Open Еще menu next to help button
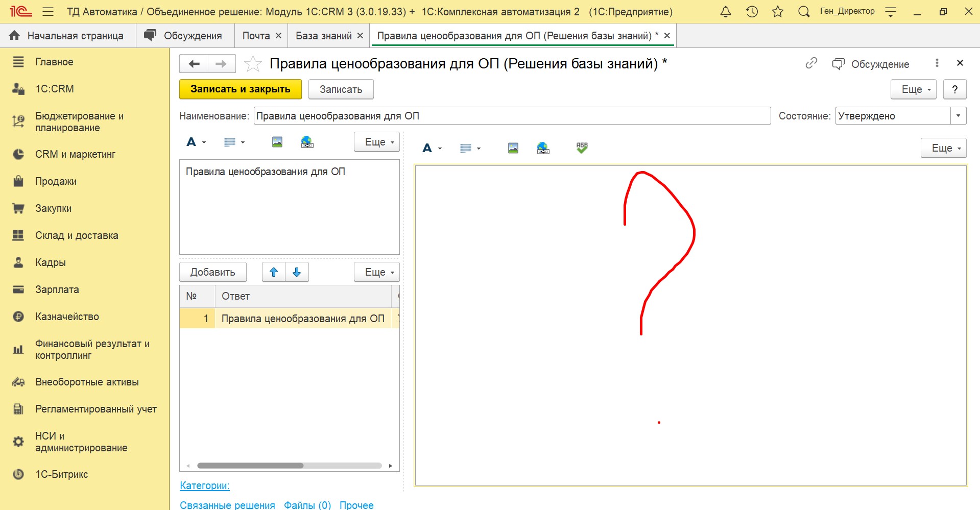 [914, 89]
